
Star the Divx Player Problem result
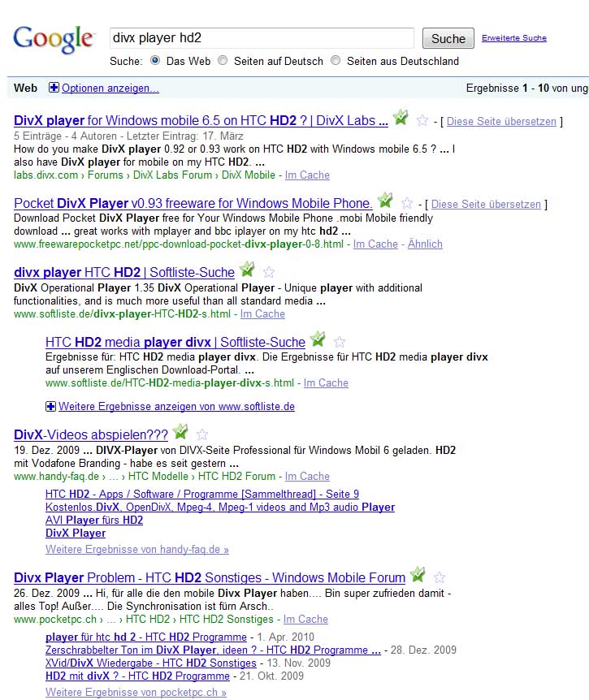(x=439, y=577)
